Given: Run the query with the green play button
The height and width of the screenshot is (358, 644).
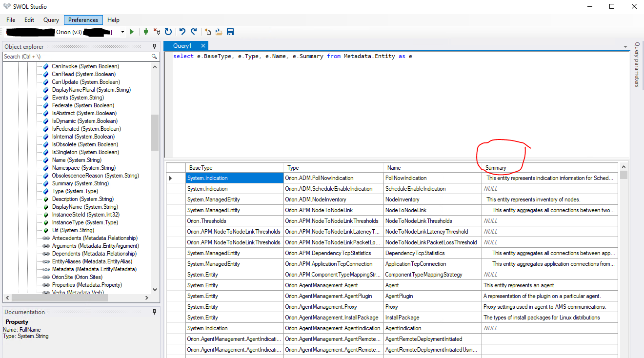Looking at the screenshot, I should [x=132, y=32].
